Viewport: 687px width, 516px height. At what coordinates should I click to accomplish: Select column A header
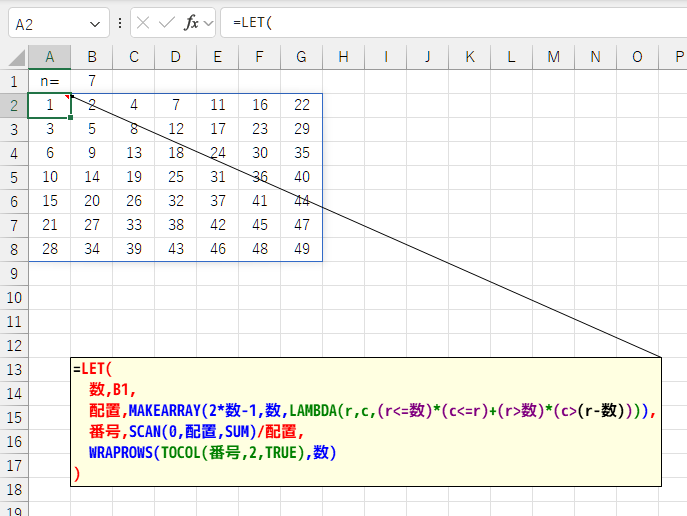click(50, 57)
